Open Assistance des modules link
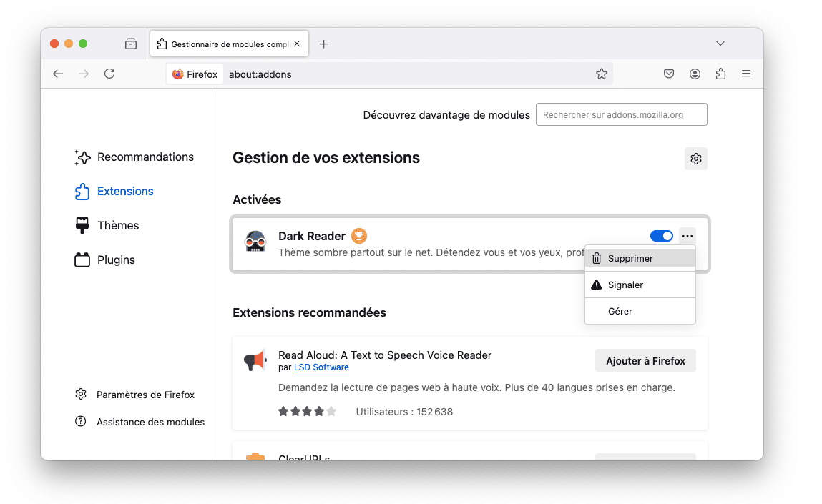This screenshot has height=504, width=822. click(150, 423)
